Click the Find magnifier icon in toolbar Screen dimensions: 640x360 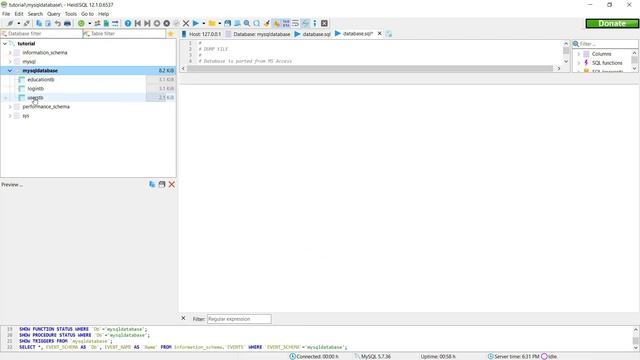tap(247, 24)
